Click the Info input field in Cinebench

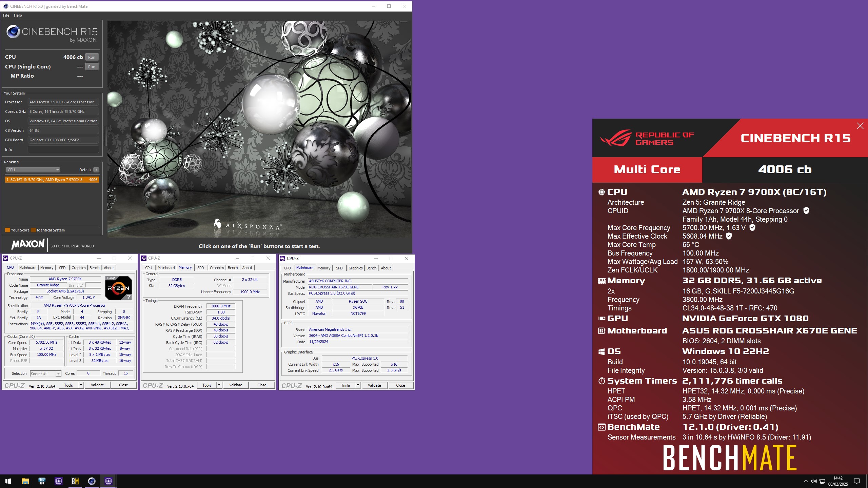click(63, 149)
